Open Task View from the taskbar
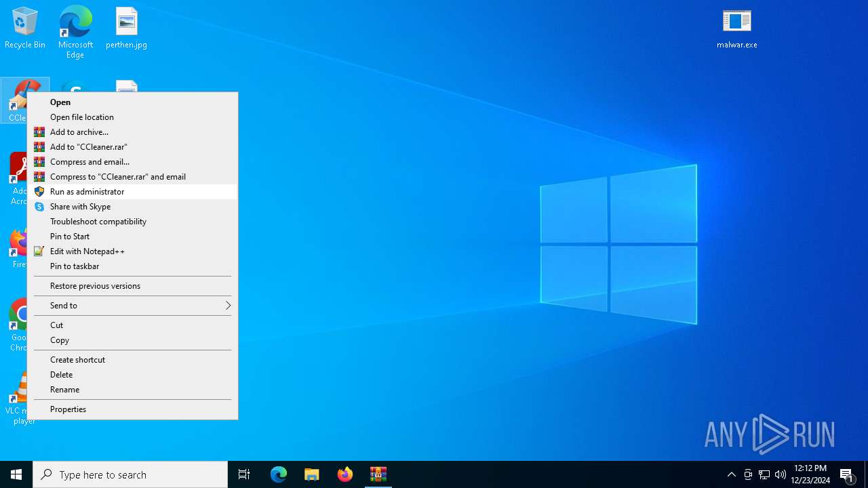This screenshot has width=868, height=488. coord(244,474)
